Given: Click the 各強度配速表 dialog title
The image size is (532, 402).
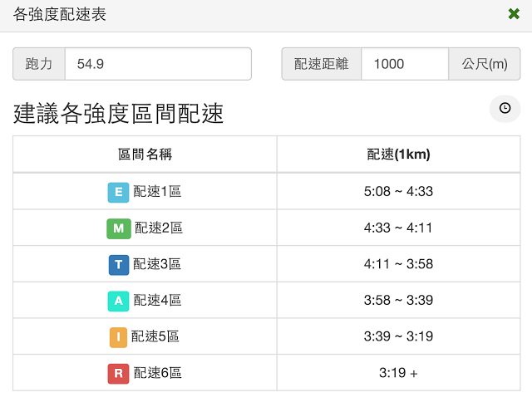Looking at the screenshot, I should tap(60, 15).
